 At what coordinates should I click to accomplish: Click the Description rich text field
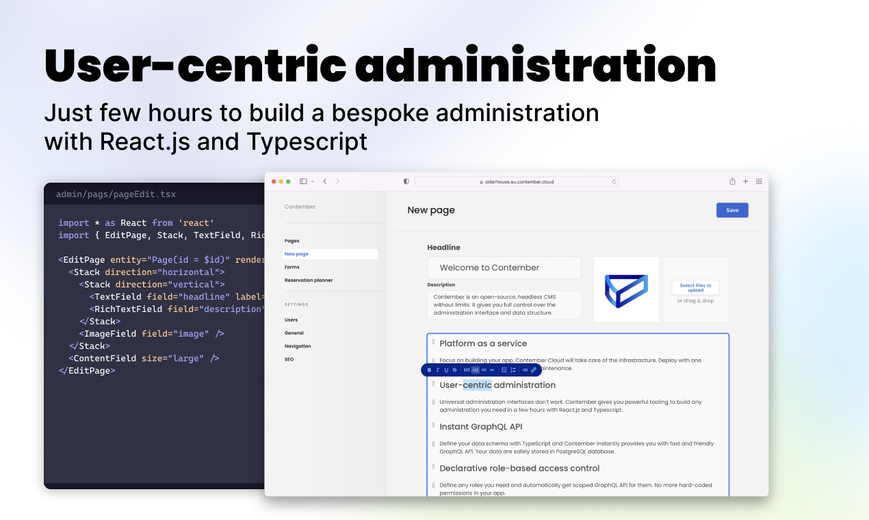coord(504,305)
